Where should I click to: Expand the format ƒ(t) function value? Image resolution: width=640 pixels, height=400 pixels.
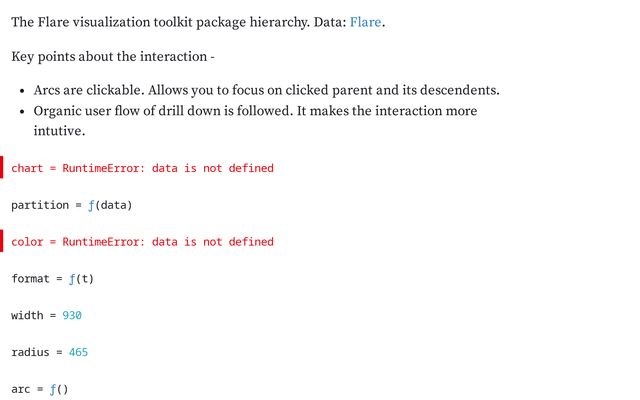(x=81, y=279)
